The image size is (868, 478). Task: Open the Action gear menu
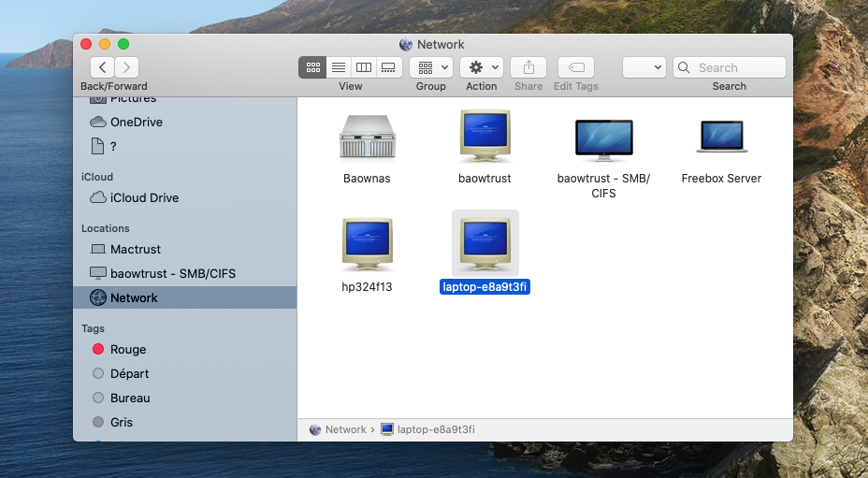pyautogui.click(x=482, y=67)
